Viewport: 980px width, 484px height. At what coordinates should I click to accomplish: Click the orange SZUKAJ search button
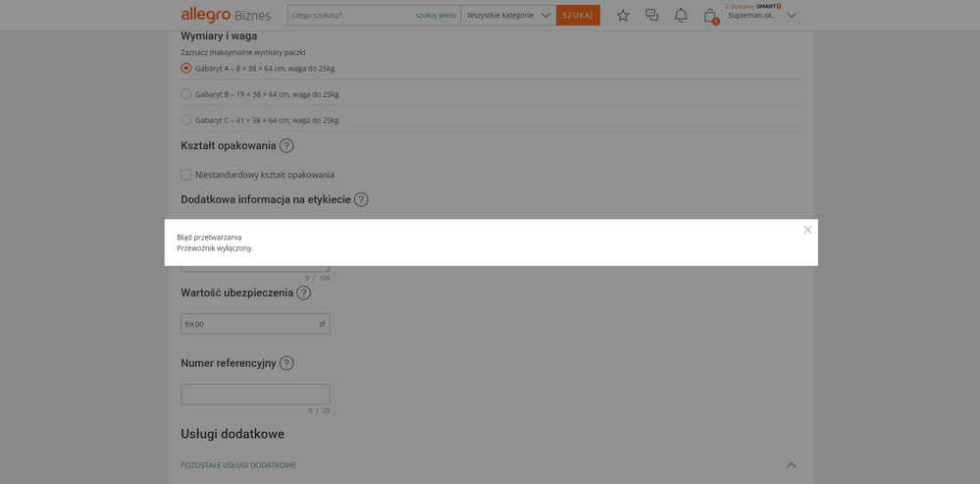578,16
